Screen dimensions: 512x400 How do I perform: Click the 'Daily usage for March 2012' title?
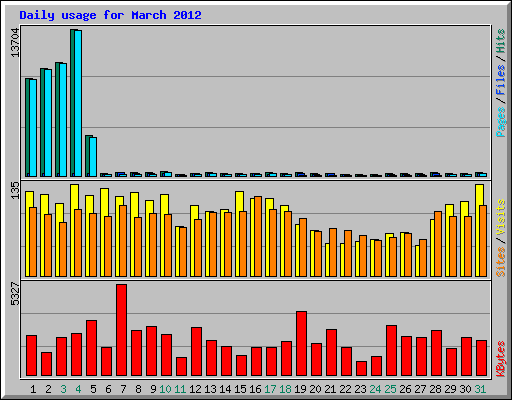click(x=110, y=15)
